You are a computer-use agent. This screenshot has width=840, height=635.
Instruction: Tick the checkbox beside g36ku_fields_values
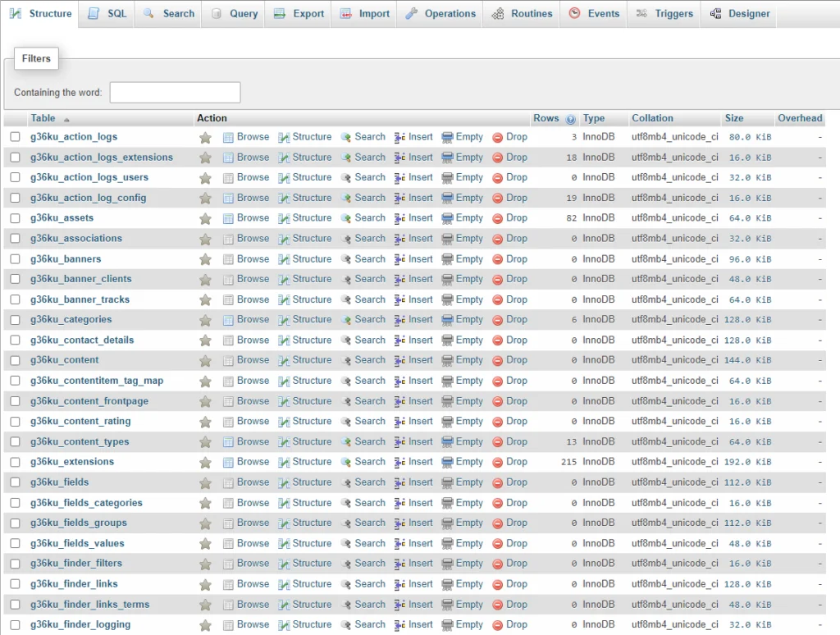[15, 543]
